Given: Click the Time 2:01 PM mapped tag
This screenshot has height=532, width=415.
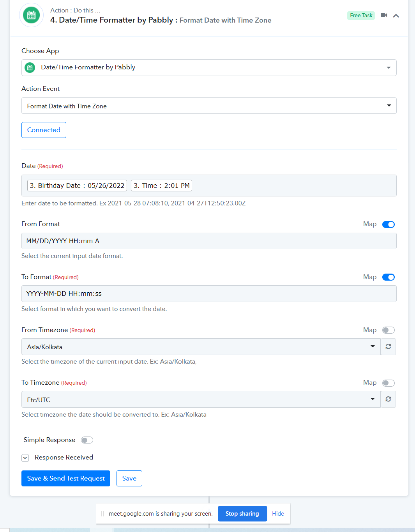Looking at the screenshot, I should (x=162, y=186).
